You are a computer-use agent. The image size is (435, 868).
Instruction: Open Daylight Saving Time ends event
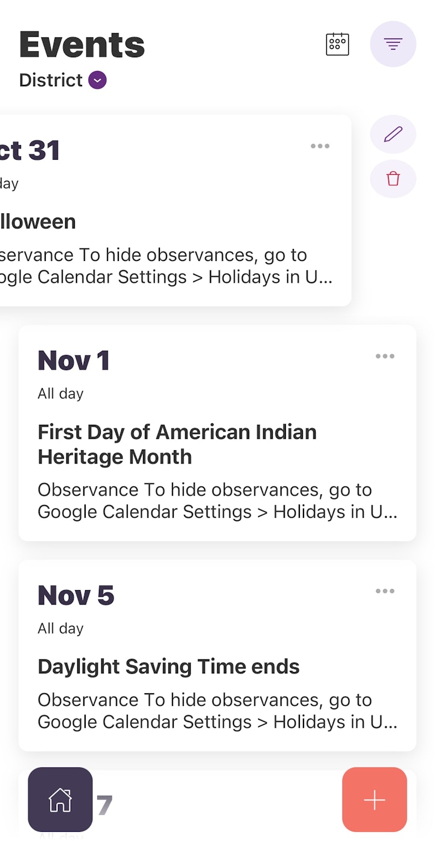[168, 667]
